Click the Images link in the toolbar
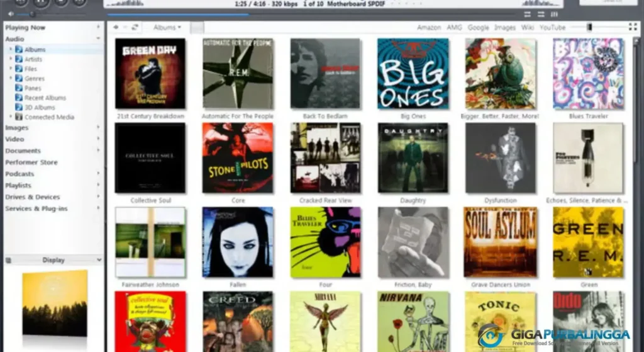Image resolution: width=644 pixels, height=352 pixels. click(505, 28)
